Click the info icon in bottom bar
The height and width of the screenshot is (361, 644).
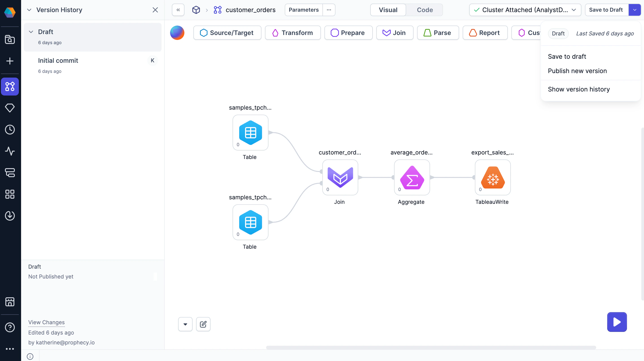30,356
